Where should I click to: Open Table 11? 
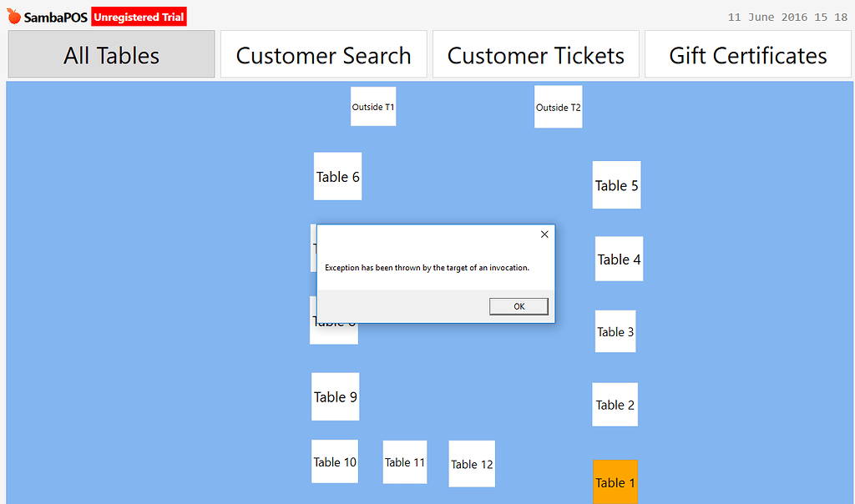(404, 461)
